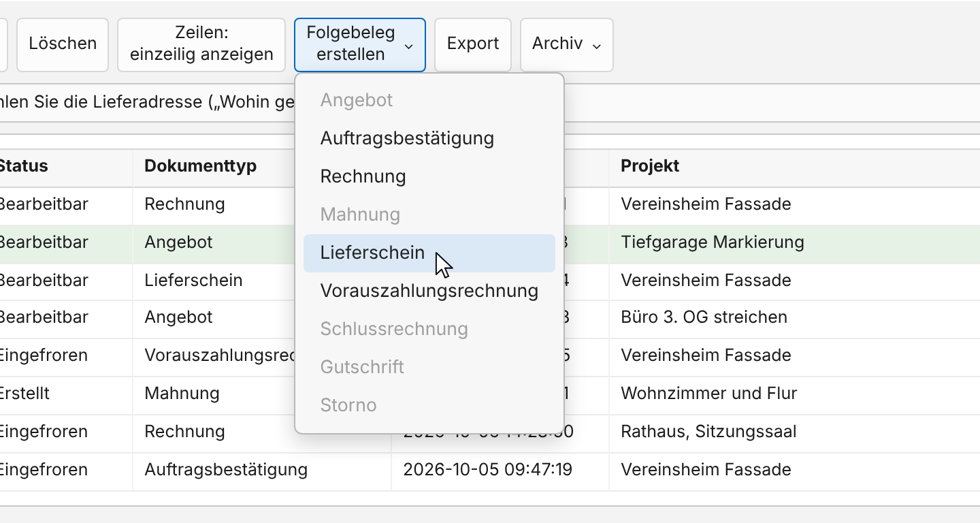Click the disabled Schlussrechnung menu entry
Image resolution: width=980 pixels, height=523 pixels.
point(429,329)
